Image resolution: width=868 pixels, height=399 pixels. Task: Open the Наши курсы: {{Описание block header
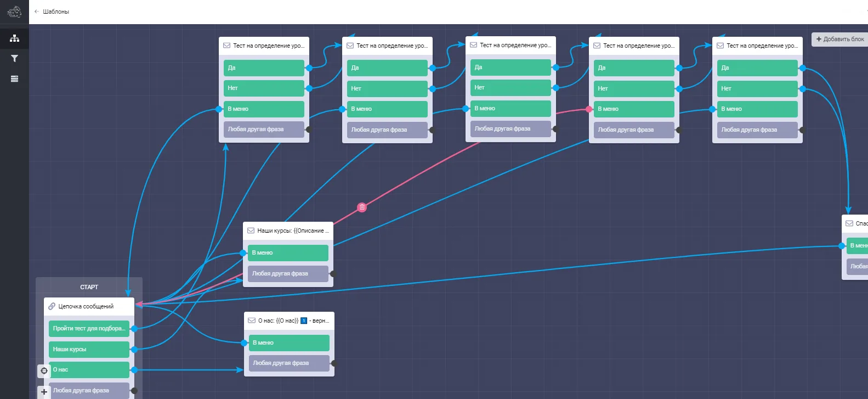288,231
